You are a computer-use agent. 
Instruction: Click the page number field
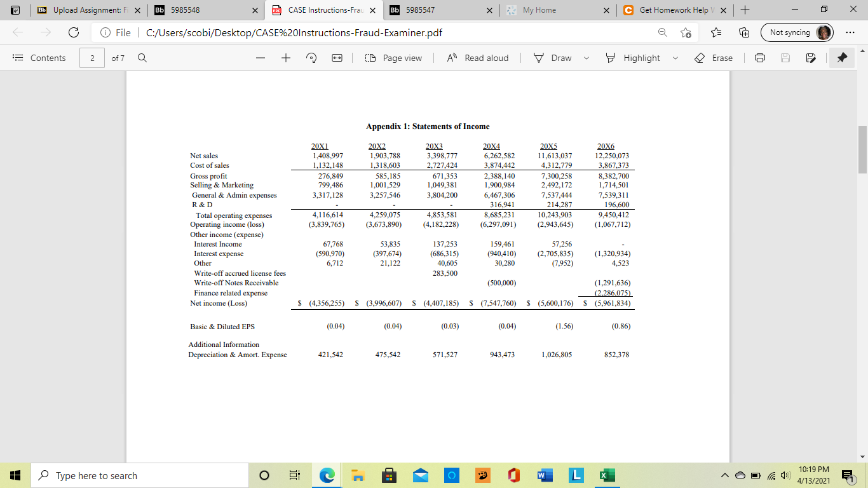tap(92, 57)
